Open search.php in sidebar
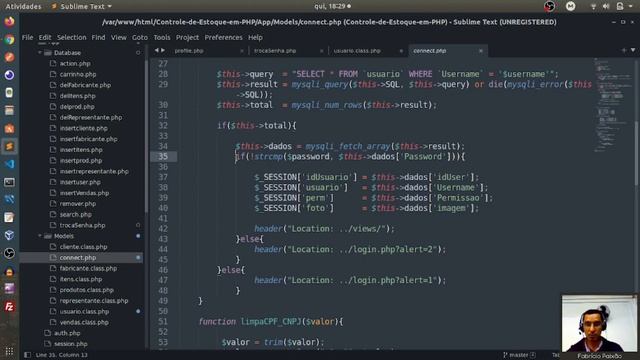The image size is (640, 360). point(76,214)
